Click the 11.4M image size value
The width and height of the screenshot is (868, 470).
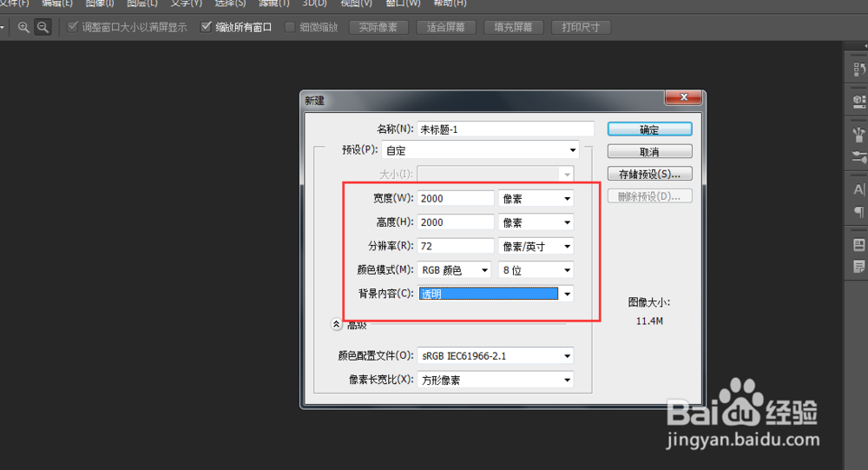tap(649, 321)
